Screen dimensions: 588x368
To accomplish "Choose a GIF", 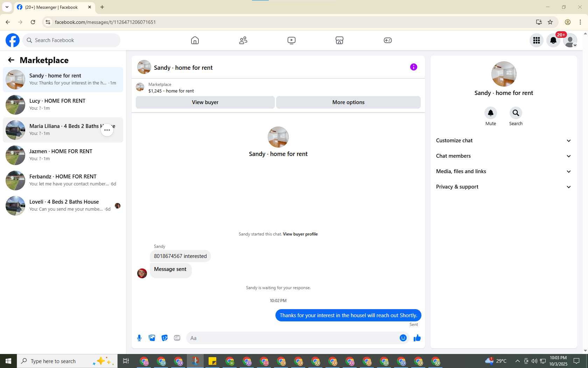I will [x=177, y=338].
